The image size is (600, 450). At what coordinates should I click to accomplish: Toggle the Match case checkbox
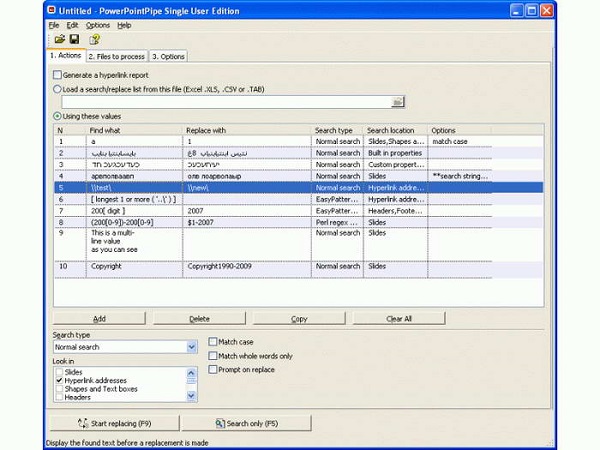213,342
